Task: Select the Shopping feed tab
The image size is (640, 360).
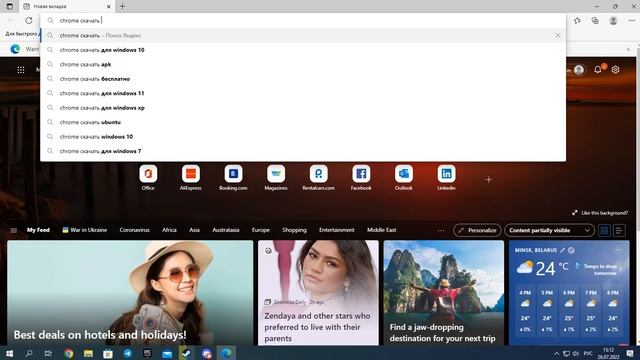Action: 294,230
